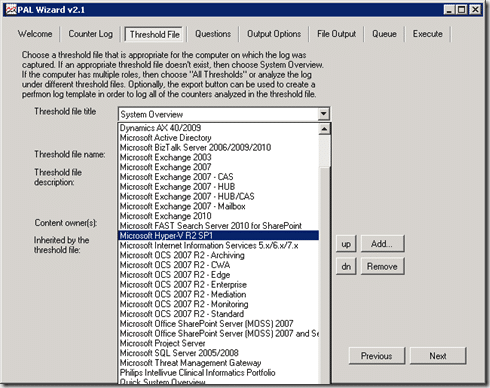This screenshot has width=490, height=388.
Task: Select Microsoft FAST Search Server 2010 for SharePoint
Action: (218, 226)
